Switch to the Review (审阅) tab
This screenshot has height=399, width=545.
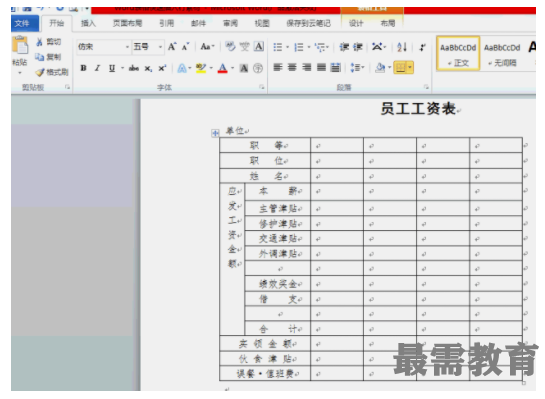[x=230, y=23]
